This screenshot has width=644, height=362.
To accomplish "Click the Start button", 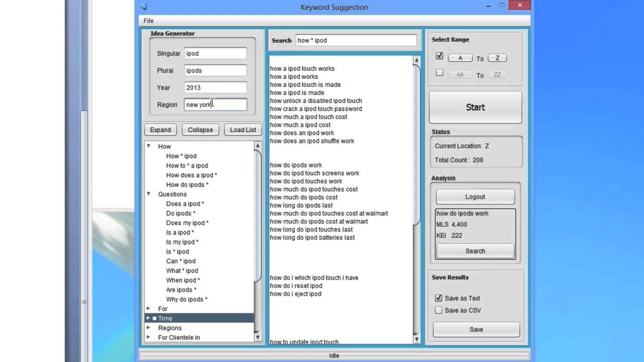I will tap(475, 107).
